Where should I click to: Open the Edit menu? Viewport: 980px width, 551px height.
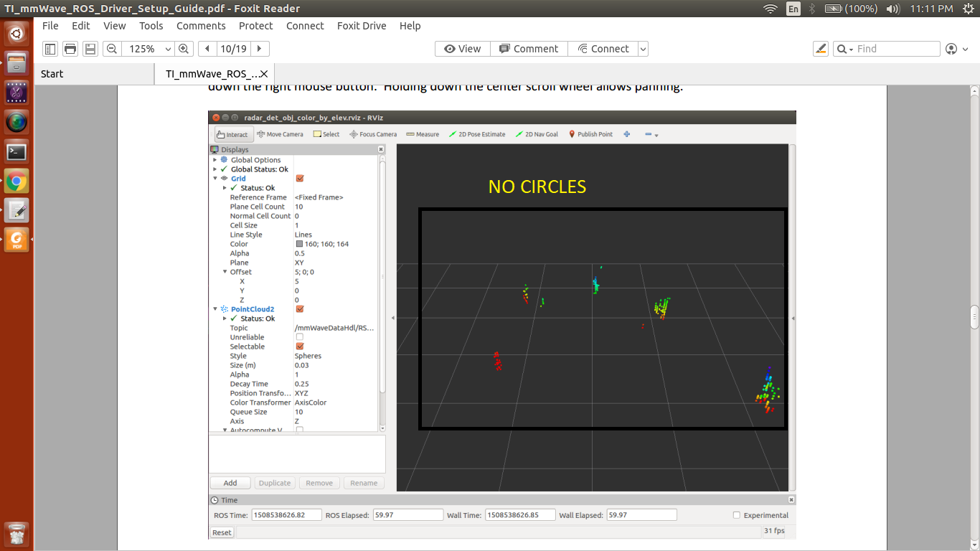click(81, 26)
